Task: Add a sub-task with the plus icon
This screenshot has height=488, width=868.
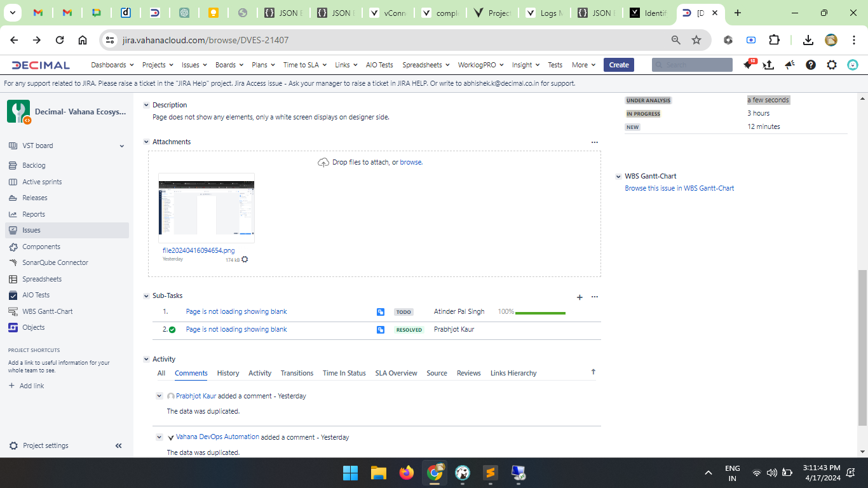Action: pos(580,297)
